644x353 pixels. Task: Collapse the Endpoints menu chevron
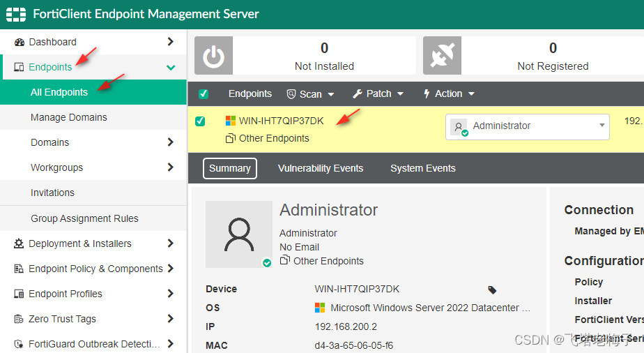[171, 68]
